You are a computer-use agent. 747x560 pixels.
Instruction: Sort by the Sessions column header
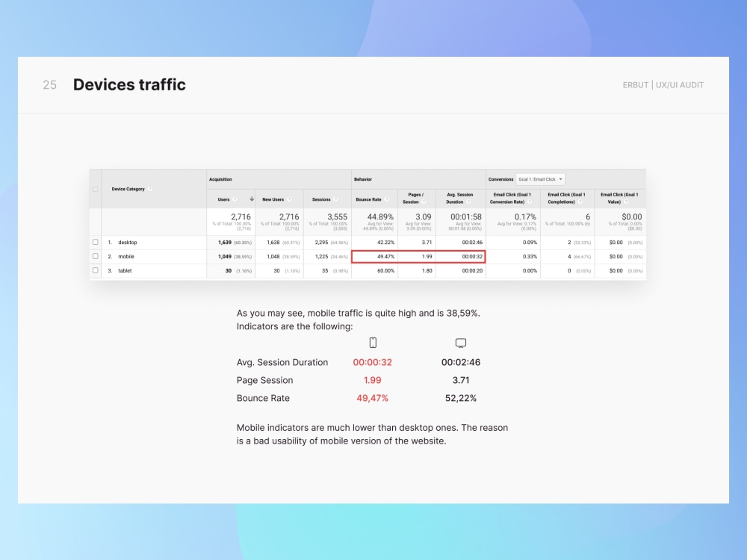321,199
